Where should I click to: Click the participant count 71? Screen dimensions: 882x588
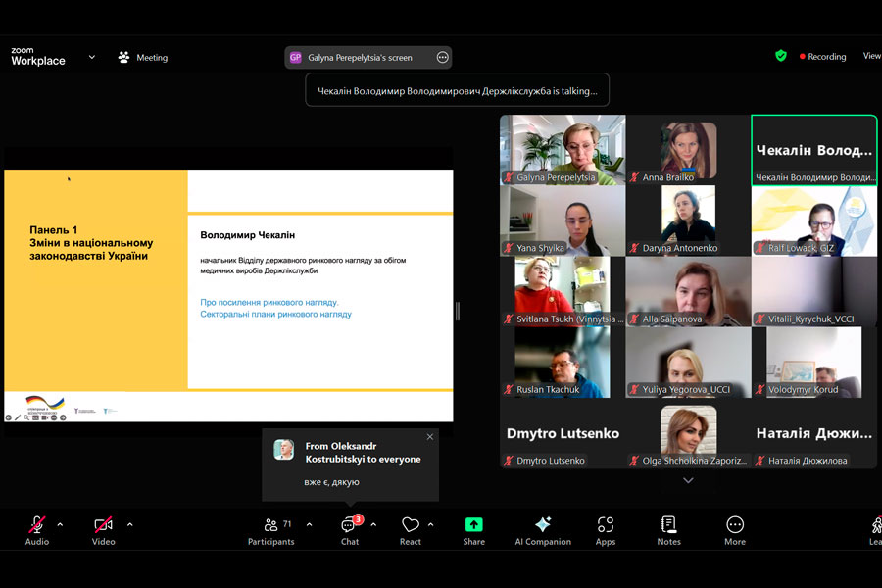[287, 524]
